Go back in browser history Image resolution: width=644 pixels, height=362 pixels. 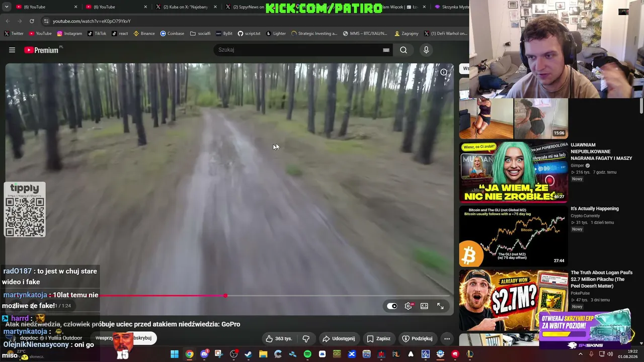click(8, 21)
